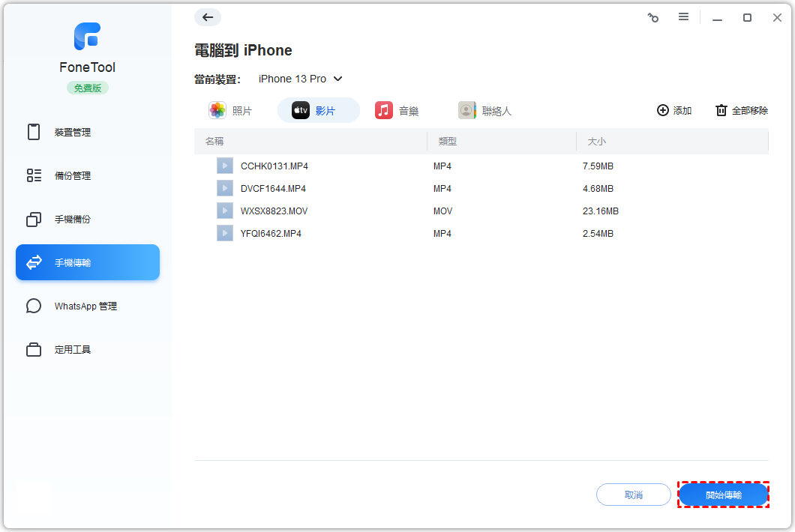This screenshot has height=532, width=795.
Task: Select the YFQI6462.MP4 file row
Action: click(x=271, y=233)
